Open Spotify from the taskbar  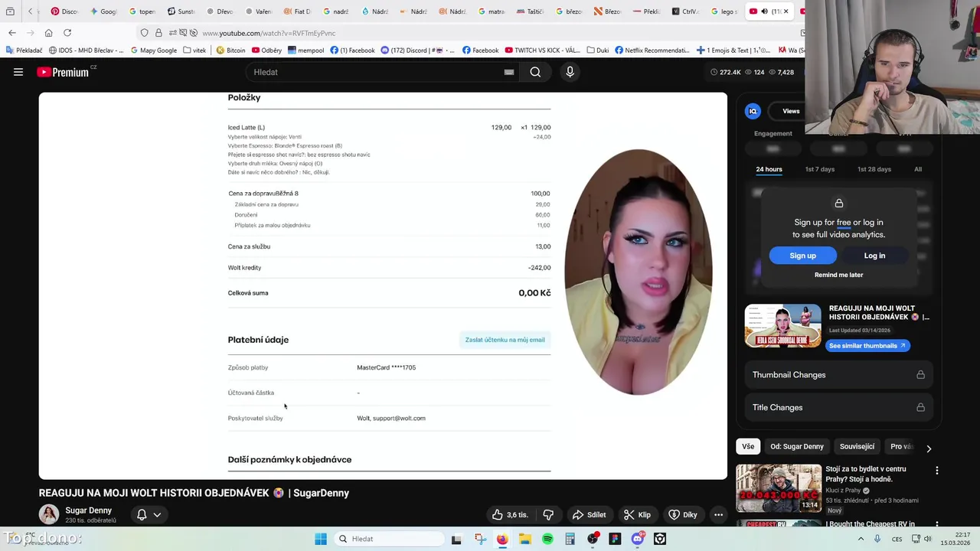coord(547,539)
